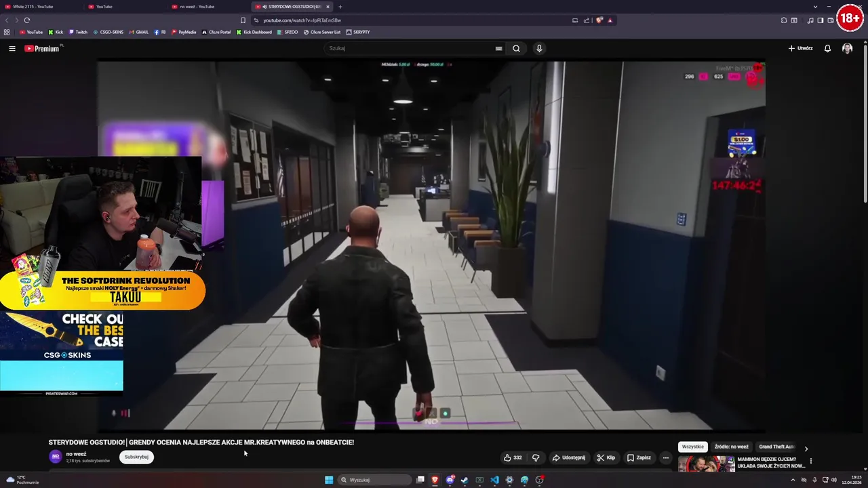Open the YouTube guide hamburger menu
Image resolution: width=868 pixels, height=488 pixels.
point(12,48)
